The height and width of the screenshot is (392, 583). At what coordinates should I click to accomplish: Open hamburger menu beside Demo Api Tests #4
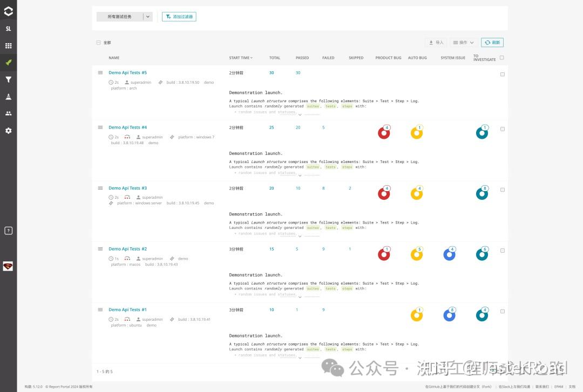[100, 127]
